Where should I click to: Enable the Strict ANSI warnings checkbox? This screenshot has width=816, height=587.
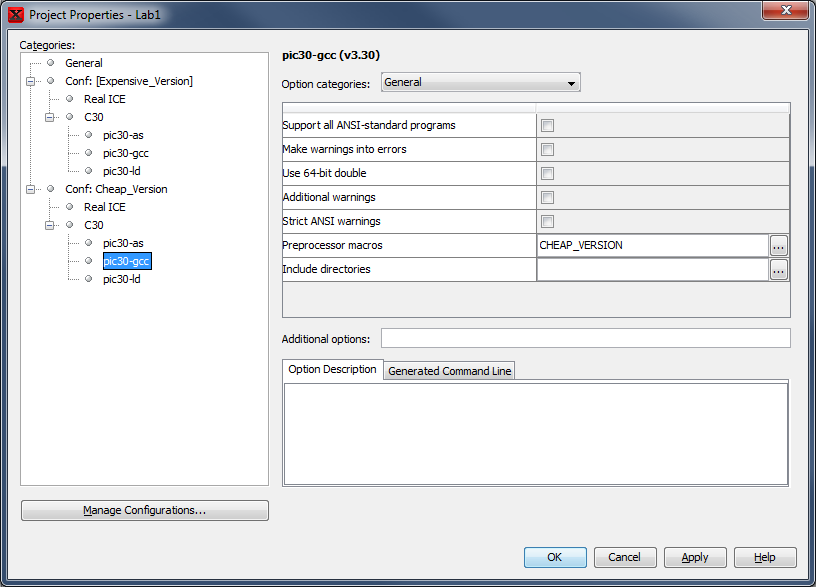[x=547, y=222]
